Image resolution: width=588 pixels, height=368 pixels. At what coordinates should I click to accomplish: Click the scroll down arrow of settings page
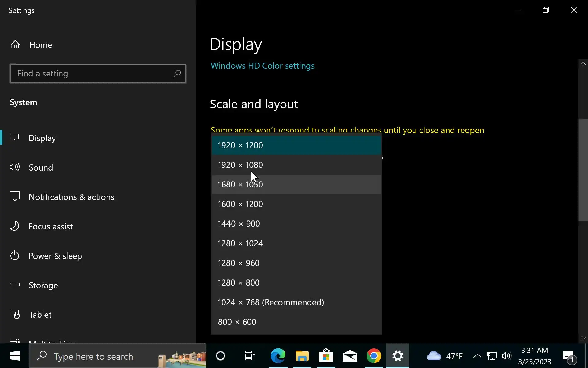pyautogui.click(x=583, y=339)
